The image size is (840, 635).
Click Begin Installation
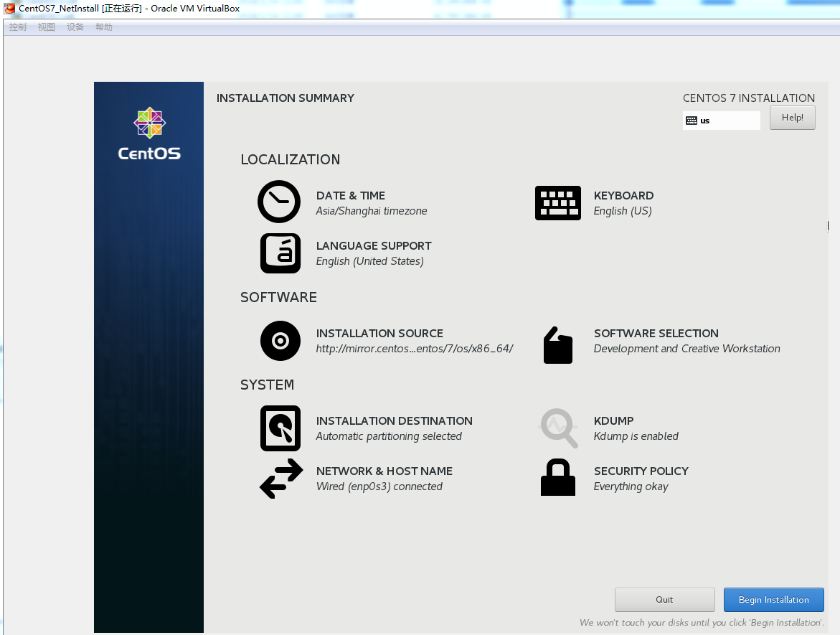click(773, 600)
